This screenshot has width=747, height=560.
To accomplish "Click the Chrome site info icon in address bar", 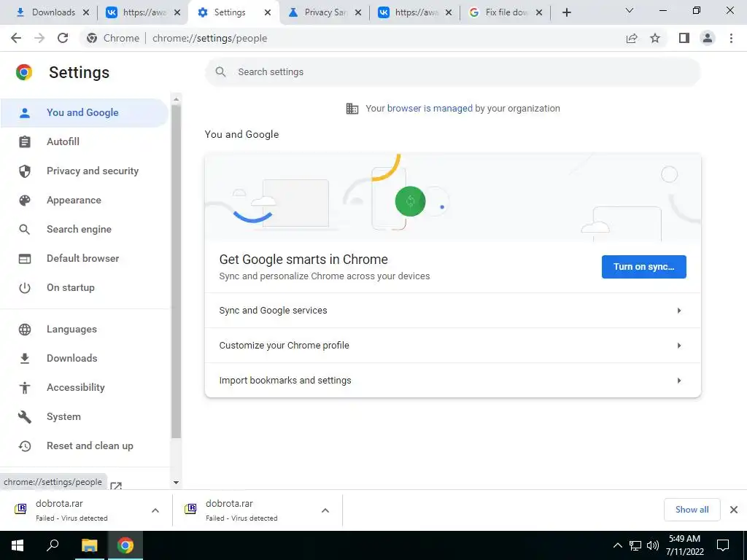I will pos(92,38).
